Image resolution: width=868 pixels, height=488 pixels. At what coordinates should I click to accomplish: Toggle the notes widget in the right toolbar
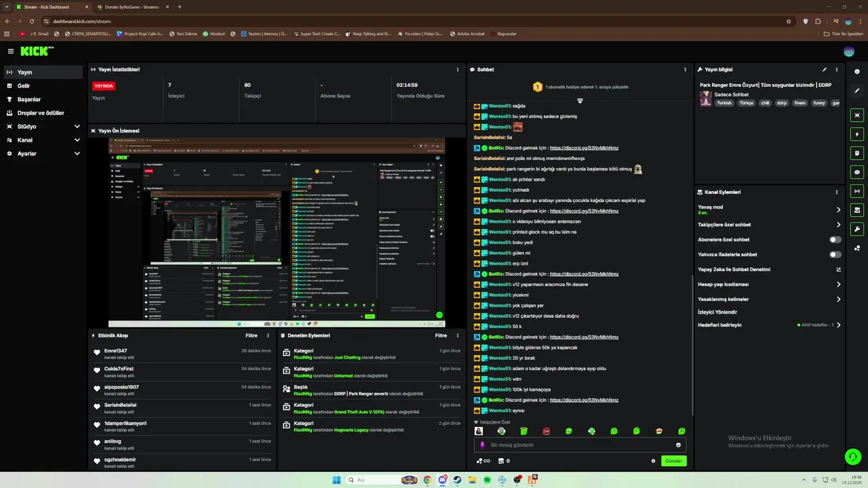click(857, 153)
